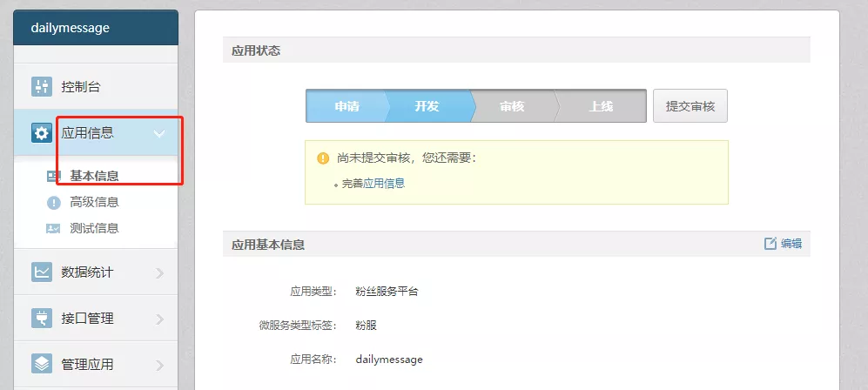
Task: Click the dailymessage 应用名称 value
Action: (389, 360)
